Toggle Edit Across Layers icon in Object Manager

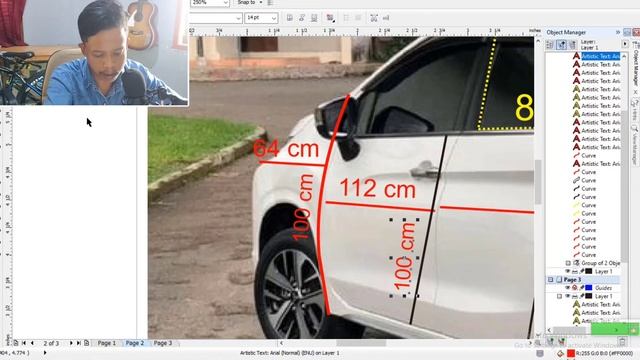point(562,44)
